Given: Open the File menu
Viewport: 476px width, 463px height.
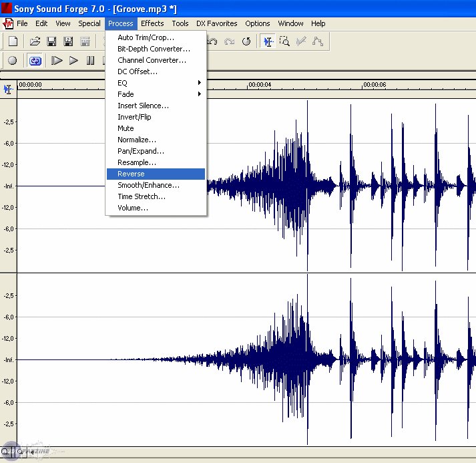Looking at the screenshot, I should [22, 23].
